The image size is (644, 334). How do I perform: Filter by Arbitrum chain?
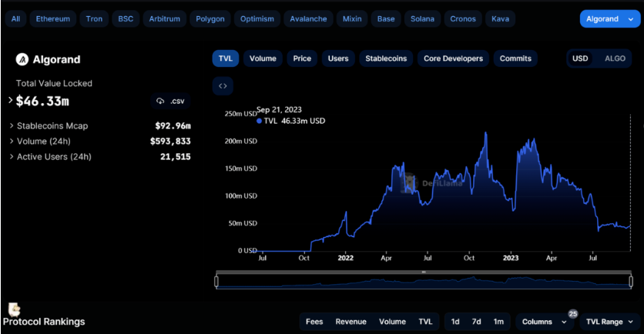pyautogui.click(x=164, y=19)
